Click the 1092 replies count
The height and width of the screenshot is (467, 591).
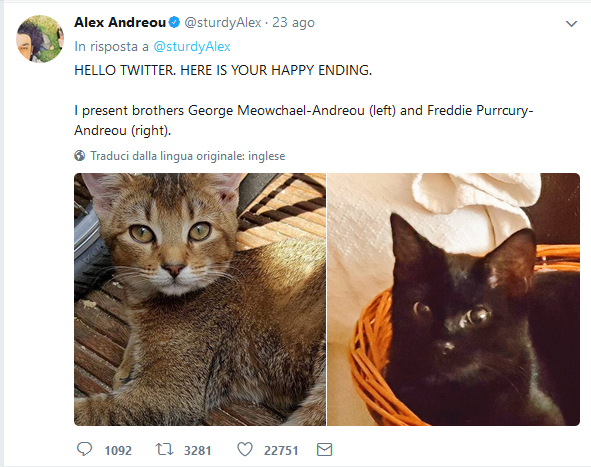118,450
